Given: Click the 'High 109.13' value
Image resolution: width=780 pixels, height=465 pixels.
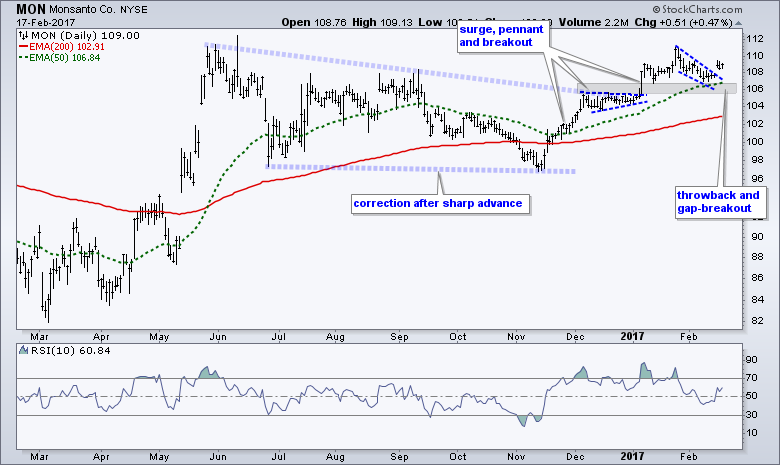Looking at the screenshot, I should (383, 22).
